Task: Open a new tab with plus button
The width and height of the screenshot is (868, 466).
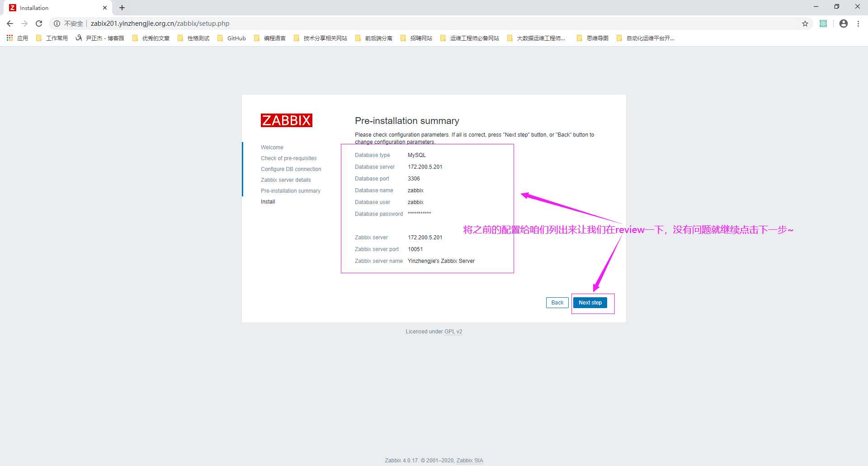Action: click(x=122, y=8)
